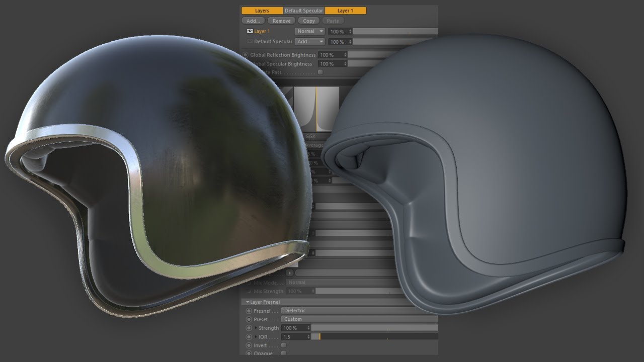Viewport: 644px width, 362px height.
Task: Open Default Specular blend mode dropdown (Add)
Action: [x=309, y=41]
